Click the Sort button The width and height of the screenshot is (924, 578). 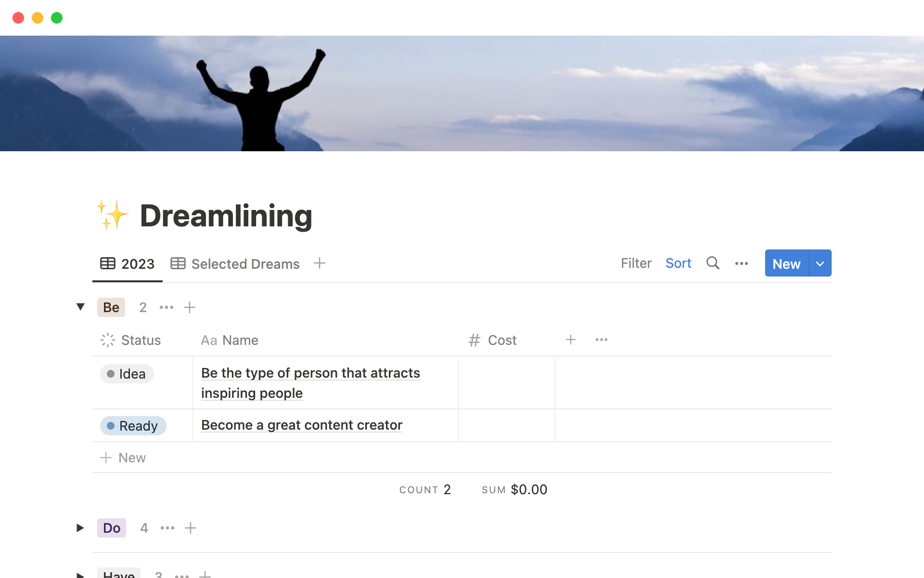click(x=678, y=263)
